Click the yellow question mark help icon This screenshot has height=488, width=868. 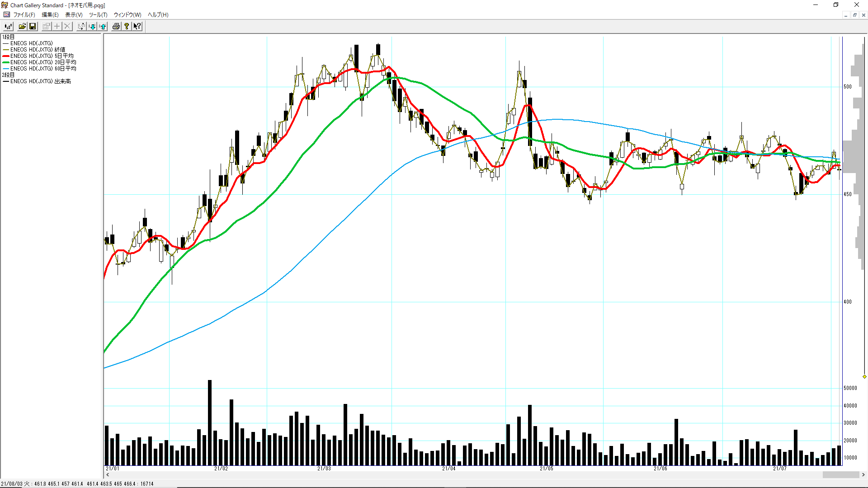pyautogui.click(x=127, y=26)
